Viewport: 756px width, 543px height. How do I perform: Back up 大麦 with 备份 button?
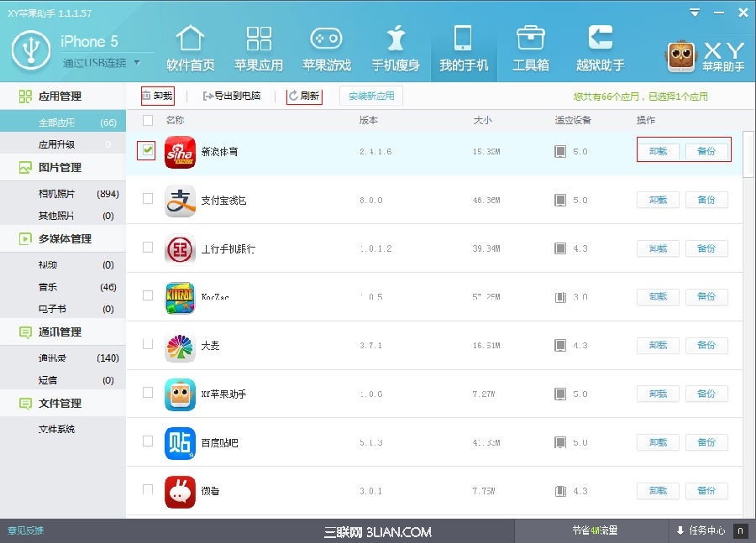[x=706, y=345]
